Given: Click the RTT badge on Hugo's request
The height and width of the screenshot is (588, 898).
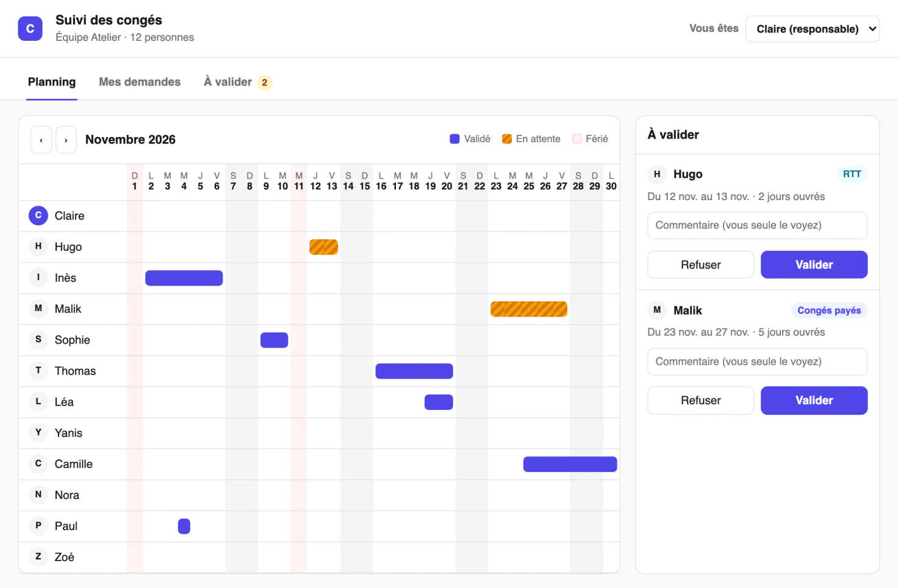Looking at the screenshot, I should click(x=852, y=174).
